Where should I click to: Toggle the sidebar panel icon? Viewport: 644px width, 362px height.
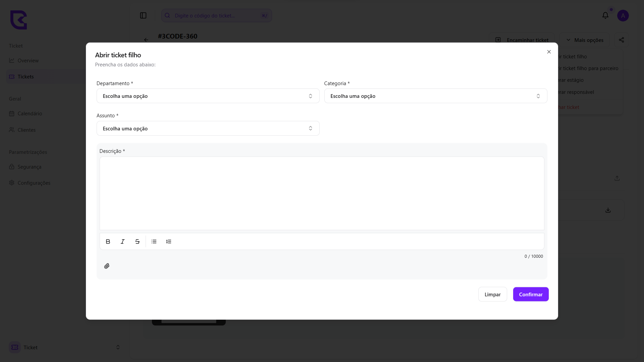(x=143, y=15)
